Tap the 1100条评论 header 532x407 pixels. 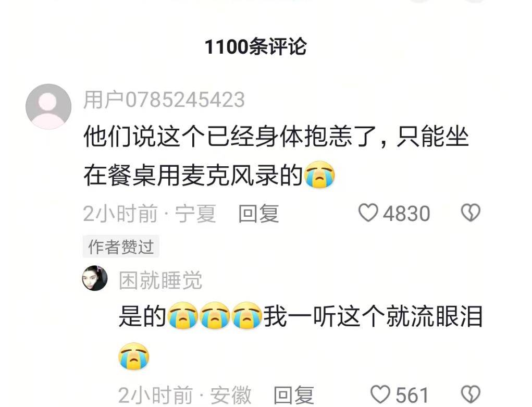(x=255, y=46)
